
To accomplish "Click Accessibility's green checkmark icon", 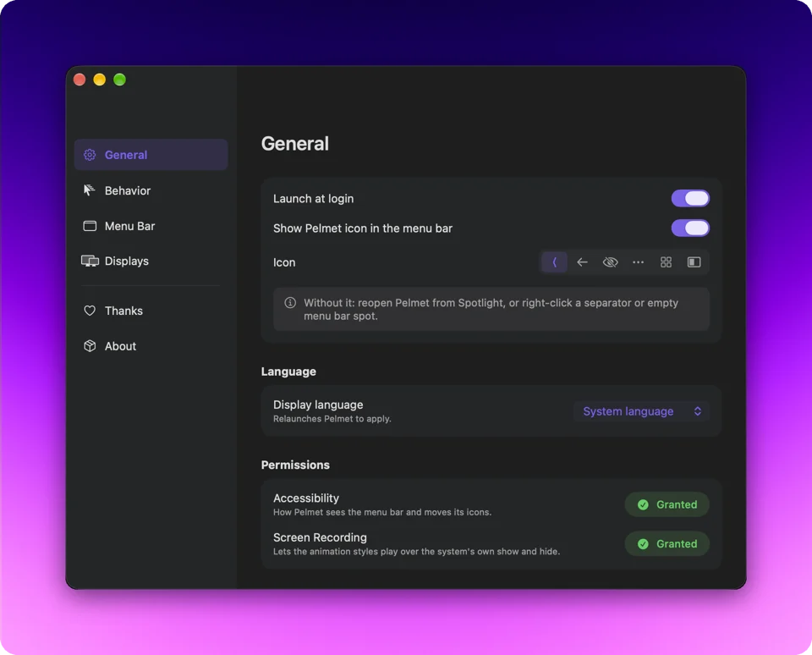I will [643, 504].
